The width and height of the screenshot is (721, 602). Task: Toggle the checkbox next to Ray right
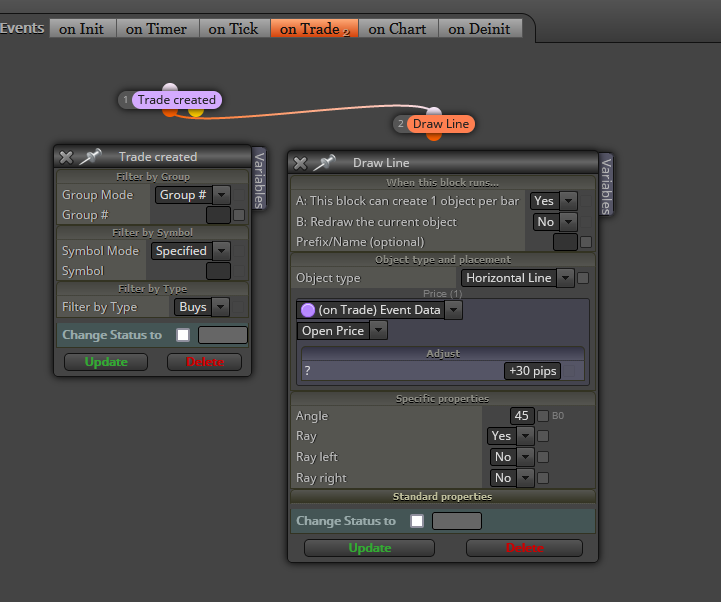[x=543, y=478]
